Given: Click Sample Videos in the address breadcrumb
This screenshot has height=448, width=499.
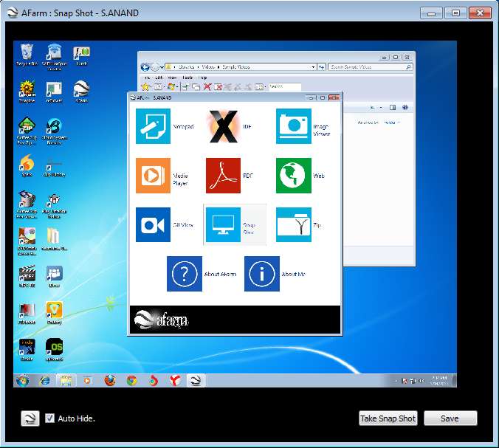Looking at the screenshot, I should (x=235, y=67).
